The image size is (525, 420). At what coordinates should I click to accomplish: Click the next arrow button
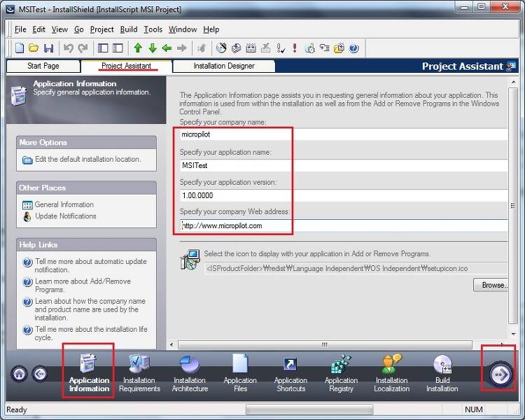501,374
